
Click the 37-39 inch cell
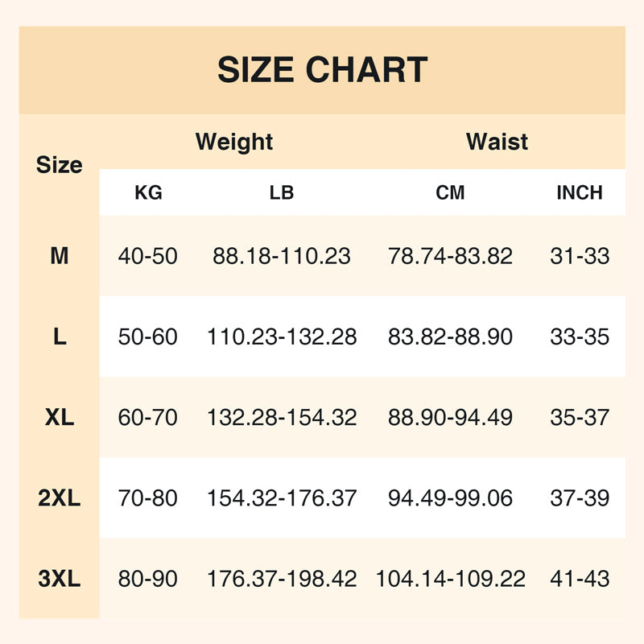point(580,498)
